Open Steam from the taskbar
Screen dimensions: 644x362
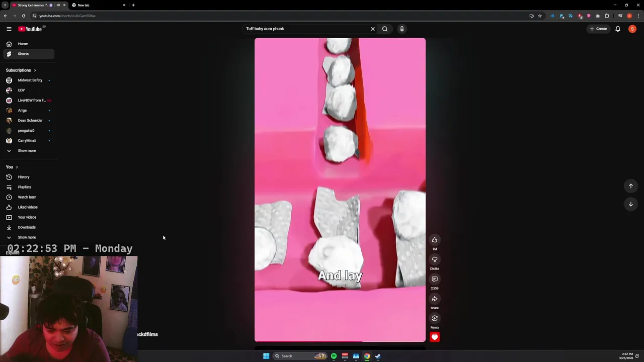coord(378,356)
